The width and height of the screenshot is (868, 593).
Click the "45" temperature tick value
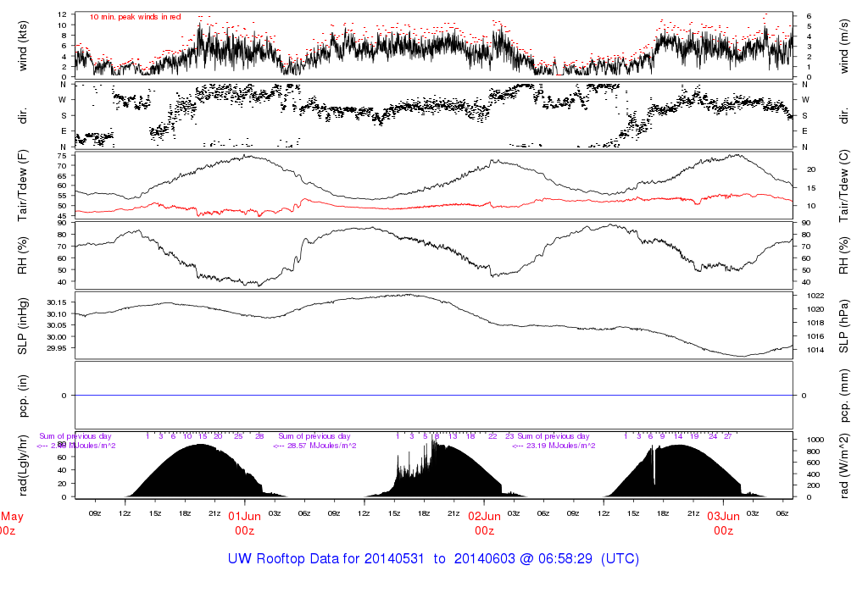coord(61,216)
